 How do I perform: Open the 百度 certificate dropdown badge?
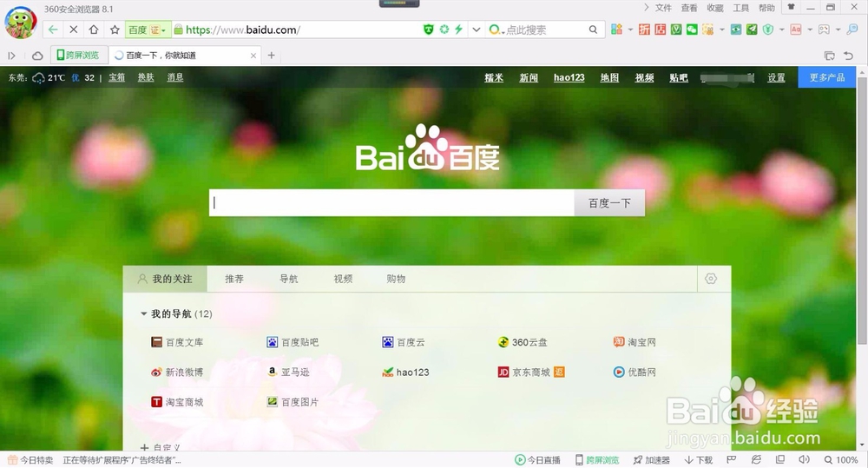[148, 30]
